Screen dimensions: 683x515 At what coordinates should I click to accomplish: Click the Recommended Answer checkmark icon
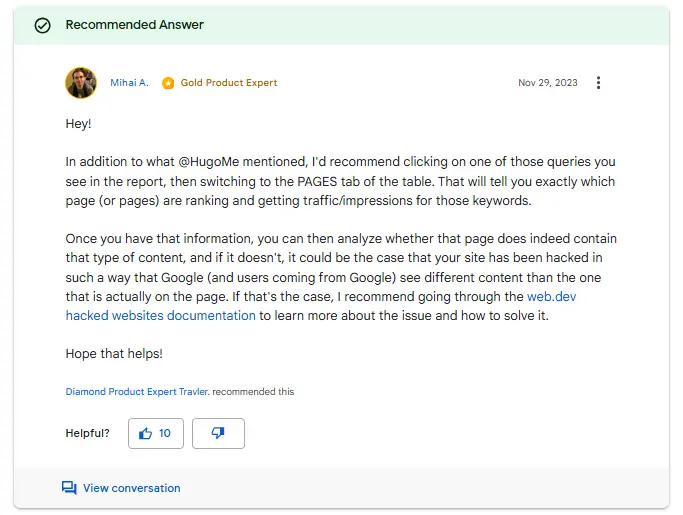(42, 25)
